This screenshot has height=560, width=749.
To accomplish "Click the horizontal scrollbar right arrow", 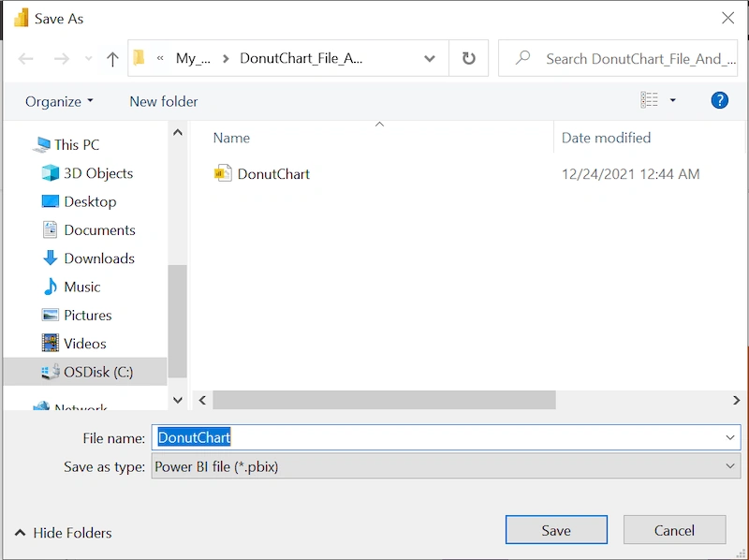I will [736, 401].
